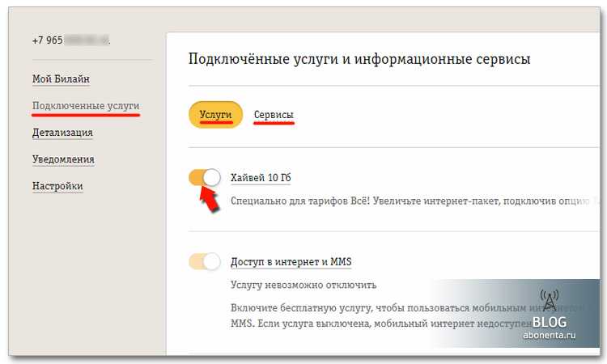Switch to the Услуги tab
The height and width of the screenshot is (364, 607).
[215, 115]
